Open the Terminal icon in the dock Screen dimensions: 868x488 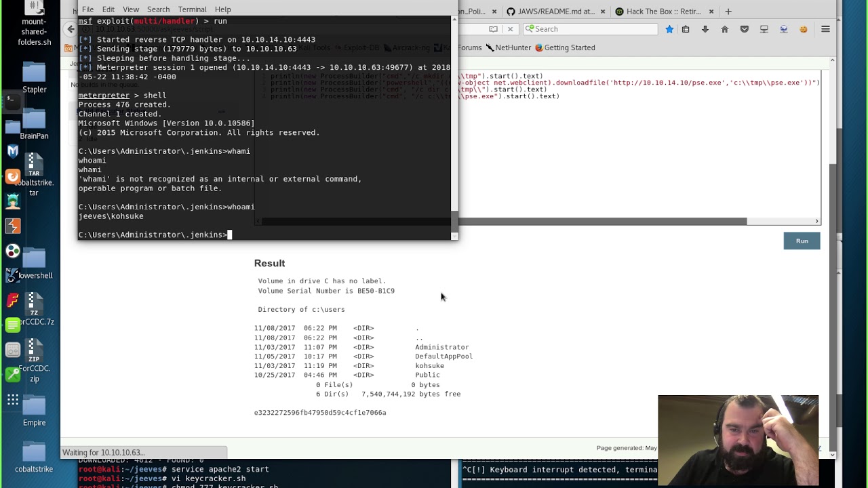(12, 102)
